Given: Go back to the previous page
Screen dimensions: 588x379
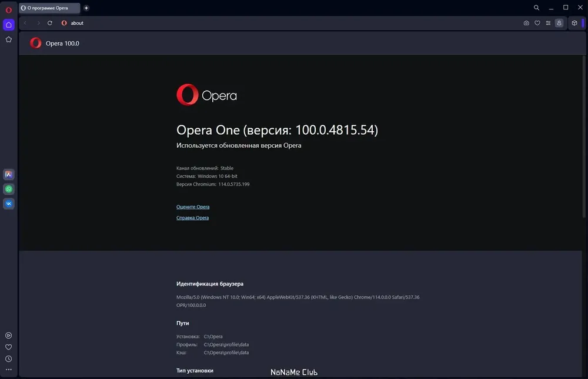Looking at the screenshot, I should point(25,23).
